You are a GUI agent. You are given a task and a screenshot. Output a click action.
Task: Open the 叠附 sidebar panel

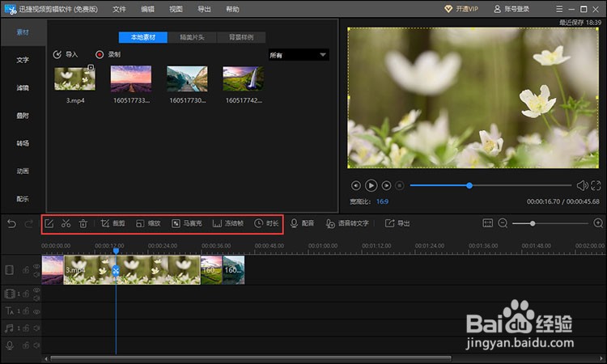click(x=23, y=116)
